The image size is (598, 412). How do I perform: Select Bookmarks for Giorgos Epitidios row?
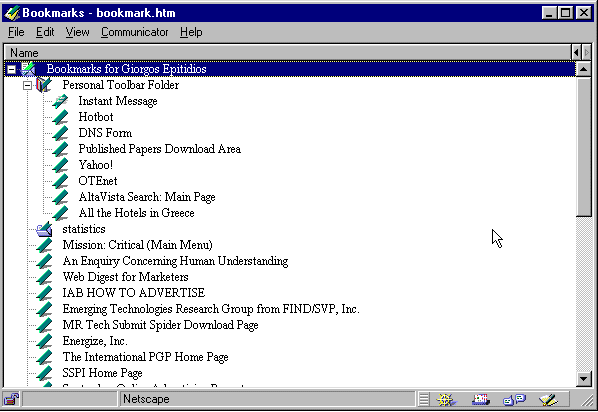(290, 69)
